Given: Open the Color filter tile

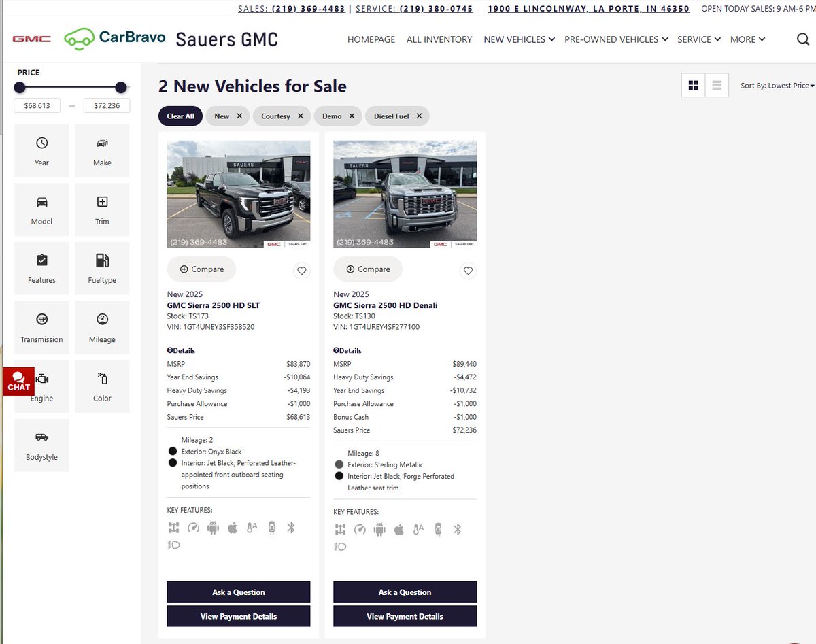Looking at the screenshot, I should click(x=102, y=386).
